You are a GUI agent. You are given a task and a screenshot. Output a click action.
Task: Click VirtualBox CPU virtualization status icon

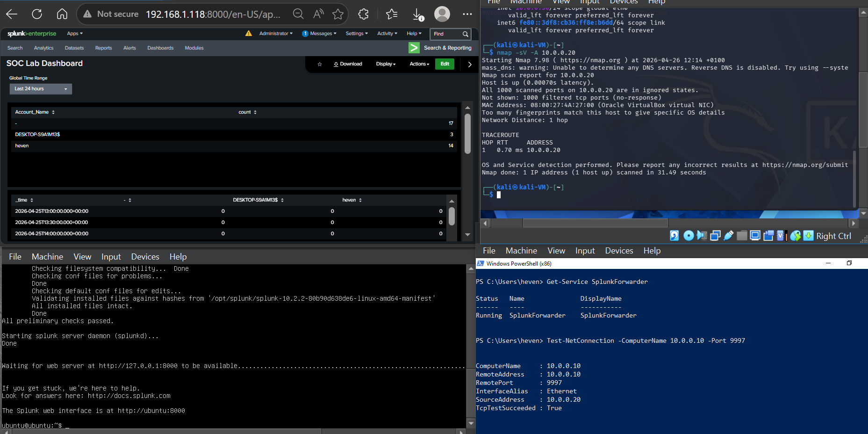point(781,236)
